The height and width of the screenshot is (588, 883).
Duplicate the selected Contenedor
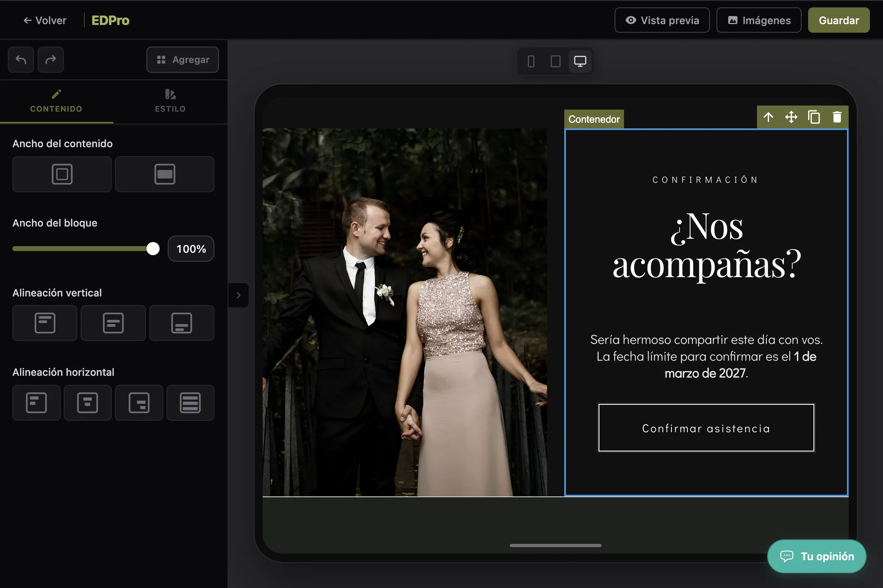click(x=814, y=117)
